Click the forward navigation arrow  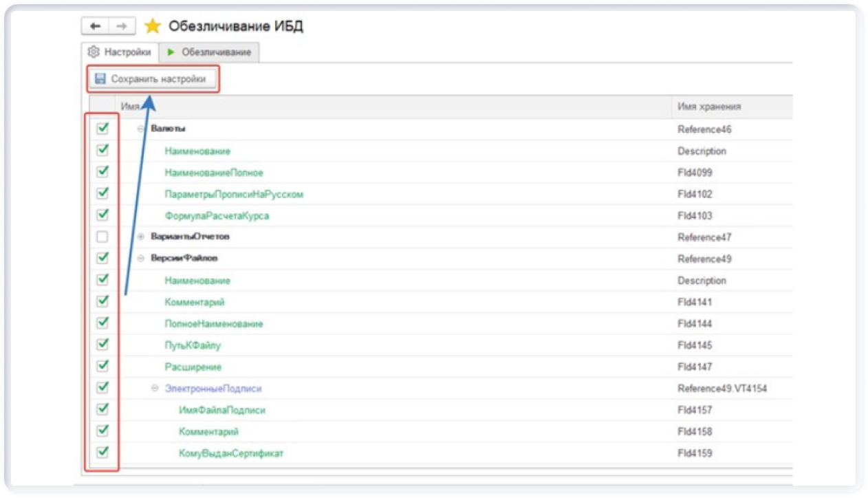coord(121,26)
